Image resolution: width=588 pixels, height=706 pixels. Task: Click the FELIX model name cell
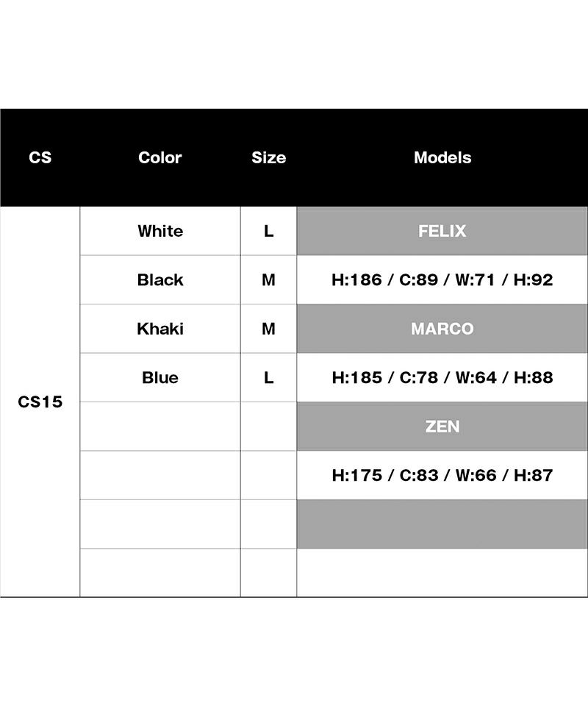[442, 231]
